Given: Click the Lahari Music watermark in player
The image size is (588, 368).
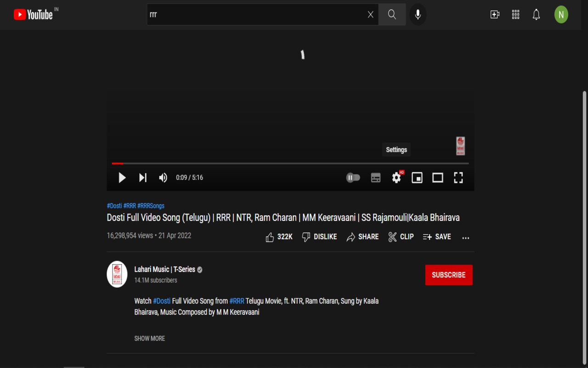Looking at the screenshot, I should coord(460,146).
